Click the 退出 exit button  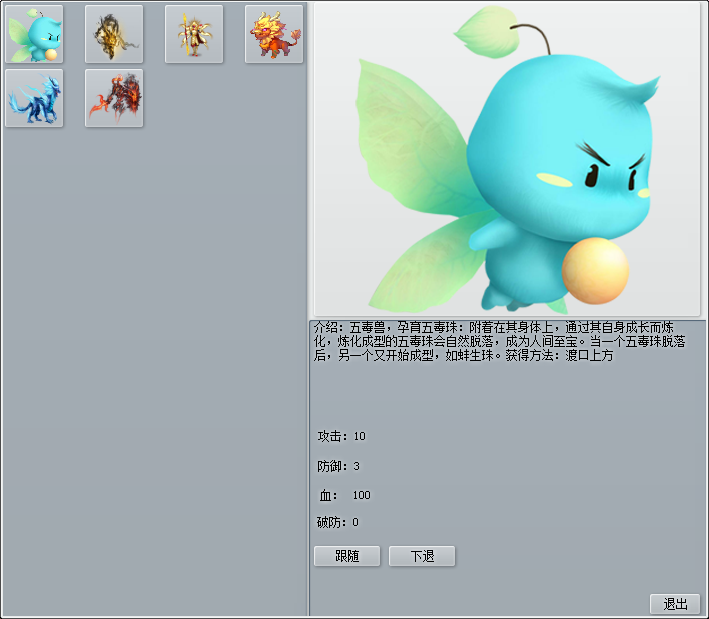675,604
